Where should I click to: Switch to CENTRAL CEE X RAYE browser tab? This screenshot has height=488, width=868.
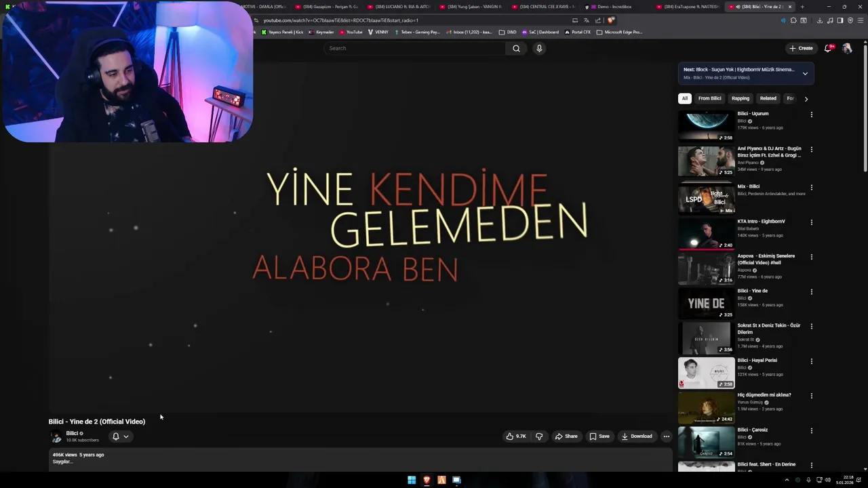[542, 7]
